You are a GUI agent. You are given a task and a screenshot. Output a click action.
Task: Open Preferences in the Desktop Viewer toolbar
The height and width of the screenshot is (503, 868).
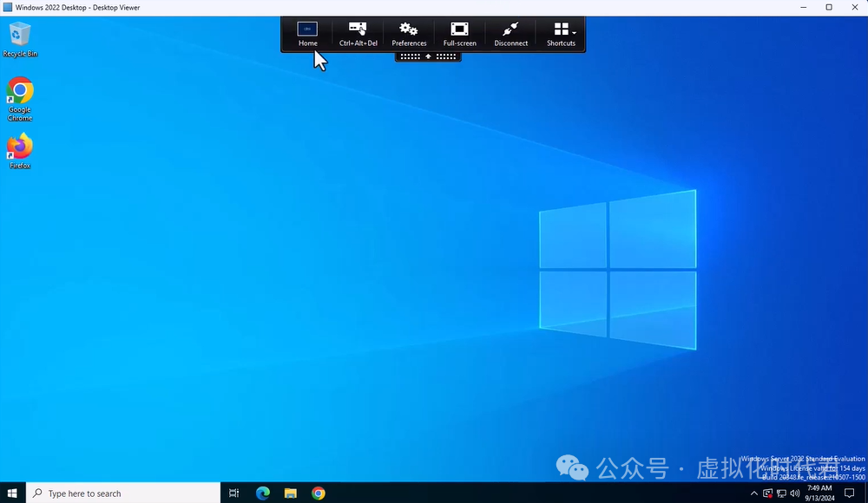coord(409,35)
